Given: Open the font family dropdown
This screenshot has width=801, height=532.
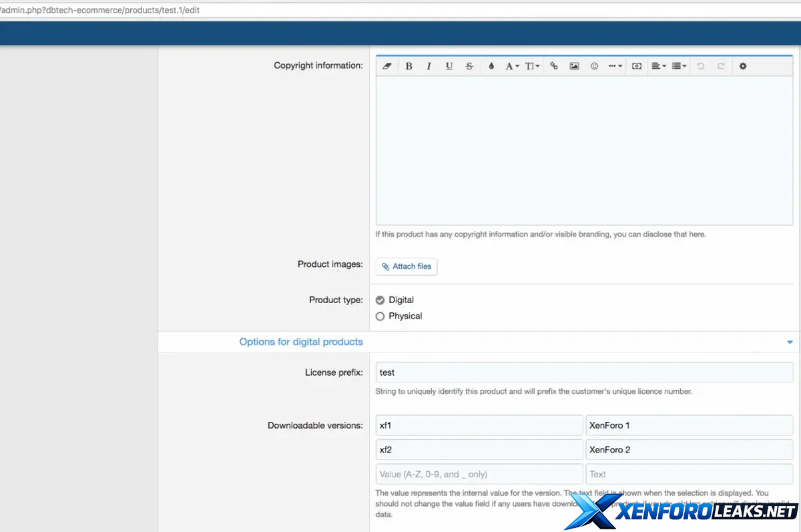Looking at the screenshot, I should (512, 66).
